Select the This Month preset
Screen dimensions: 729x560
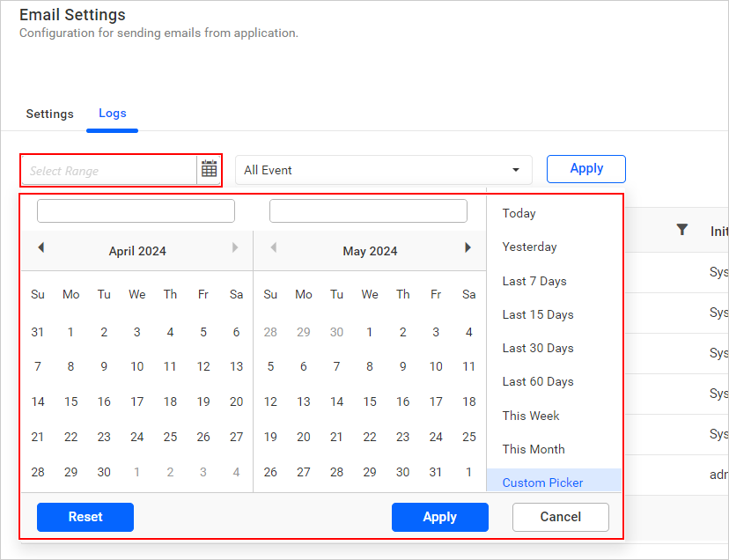533,449
